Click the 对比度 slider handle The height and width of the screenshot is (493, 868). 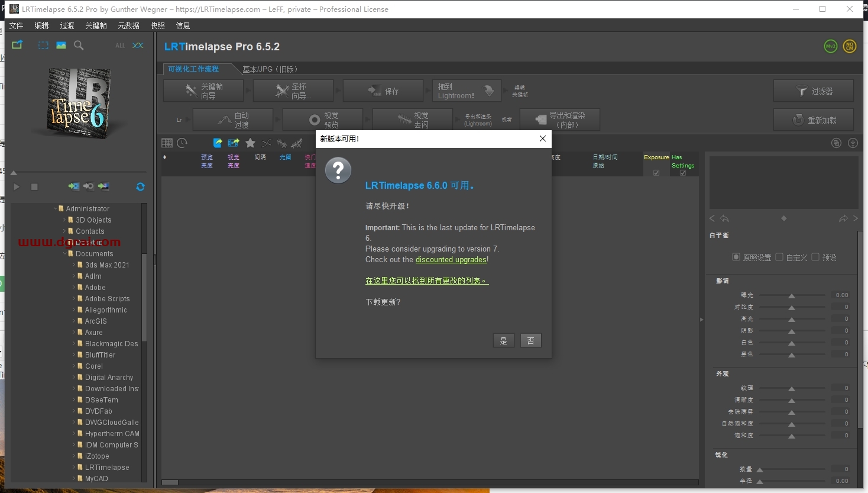[x=792, y=308]
